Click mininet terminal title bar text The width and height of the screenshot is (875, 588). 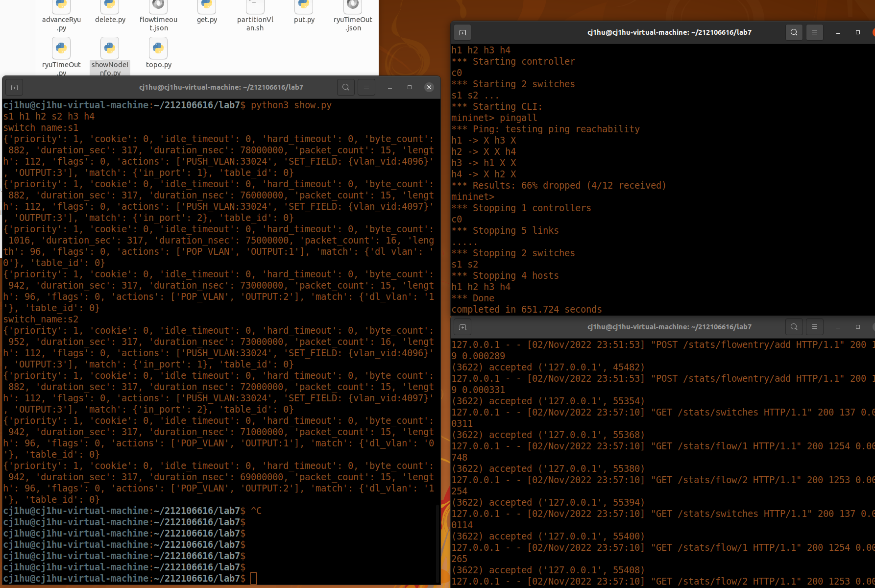pos(669,32)
